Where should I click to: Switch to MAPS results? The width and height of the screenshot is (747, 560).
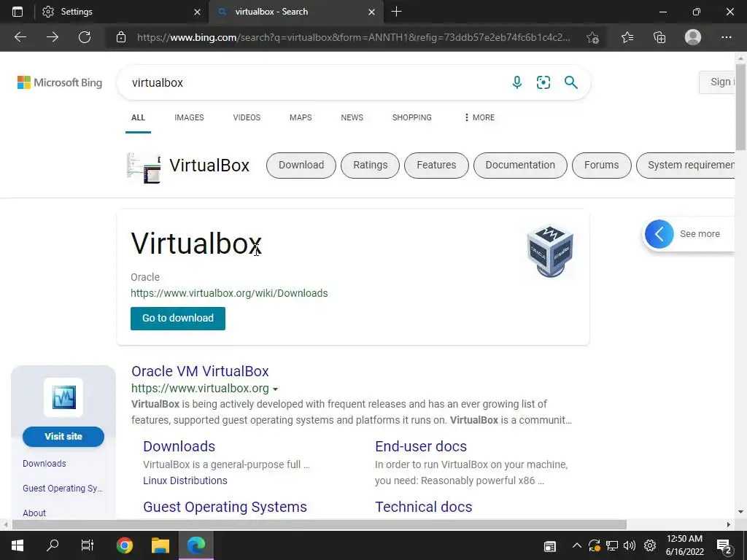(x=301, y=117)
